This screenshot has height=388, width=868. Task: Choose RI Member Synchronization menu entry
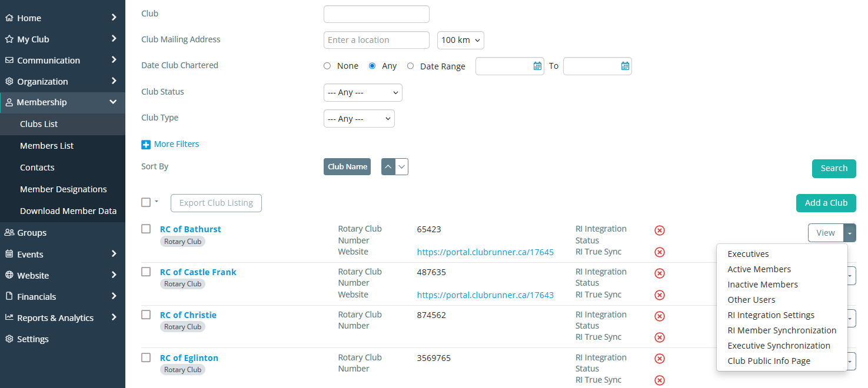(781, 330)
